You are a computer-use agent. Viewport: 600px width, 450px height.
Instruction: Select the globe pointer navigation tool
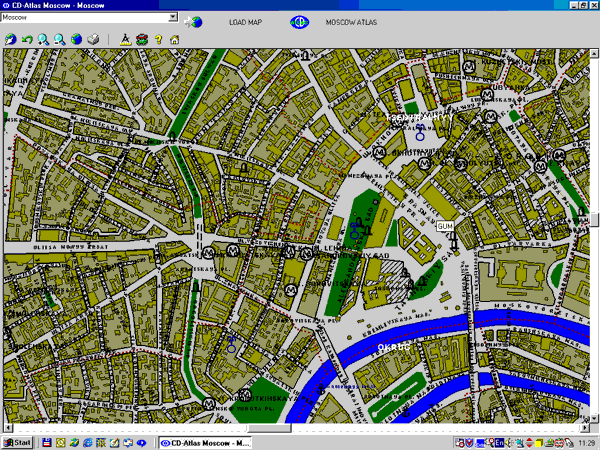[x=10, y=39]
